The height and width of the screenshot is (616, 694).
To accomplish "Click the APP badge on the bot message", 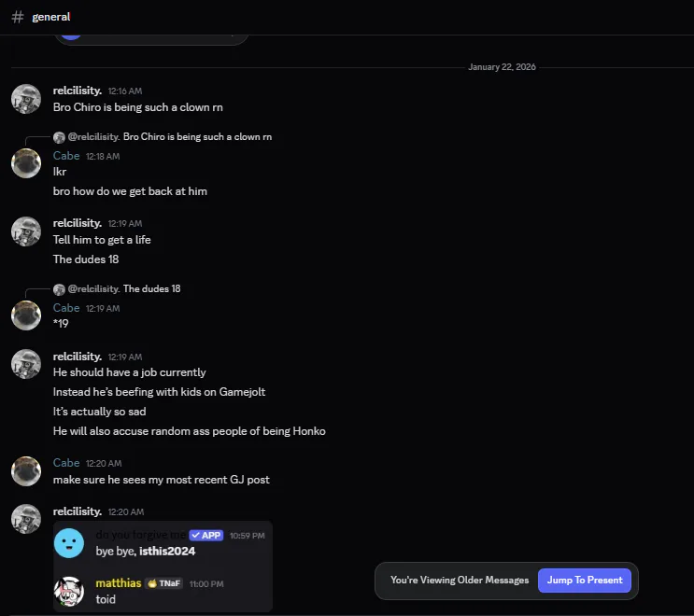I will [205, 536].
